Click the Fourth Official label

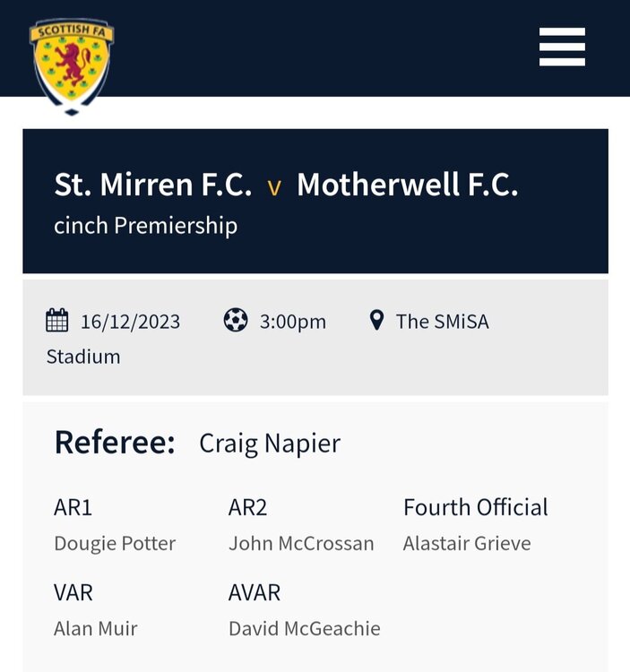476,507
